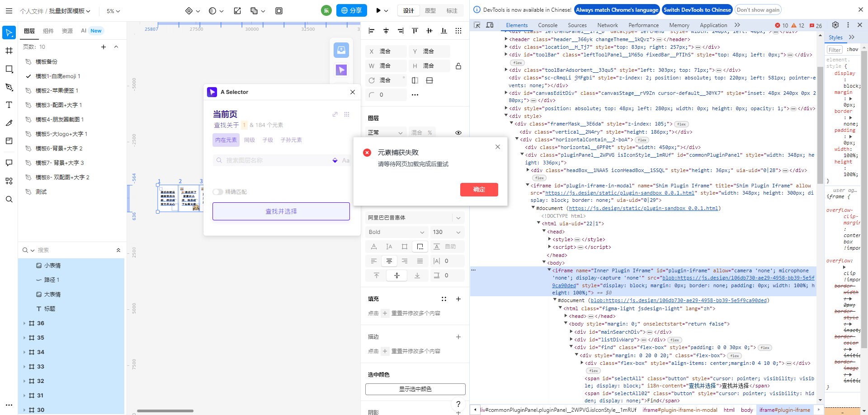Switch to the Console tab in DevTools
The height and width of the screenshot is (415, 868).
pyautogui.click(x=547, y=25)
